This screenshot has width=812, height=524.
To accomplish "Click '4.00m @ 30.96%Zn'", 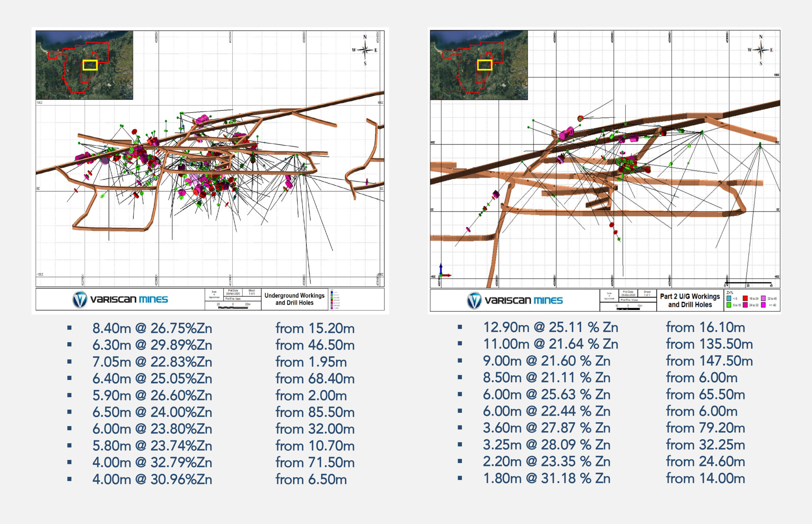I will (152, 479).
